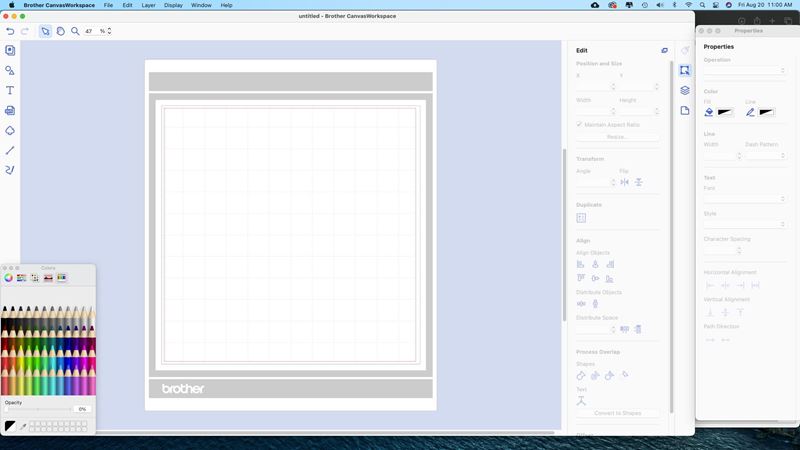Click the Zoom magnifier icon
This screenshot has height=450, width=800.
[75, 31]
